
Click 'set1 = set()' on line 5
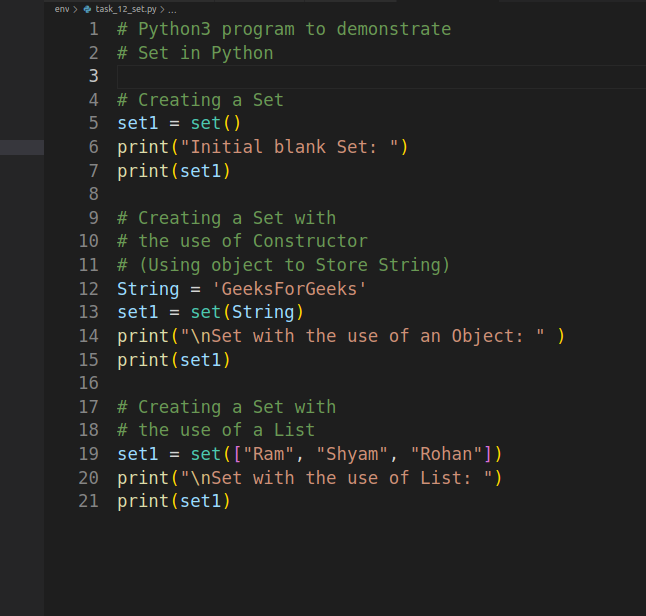click(179, 123)
